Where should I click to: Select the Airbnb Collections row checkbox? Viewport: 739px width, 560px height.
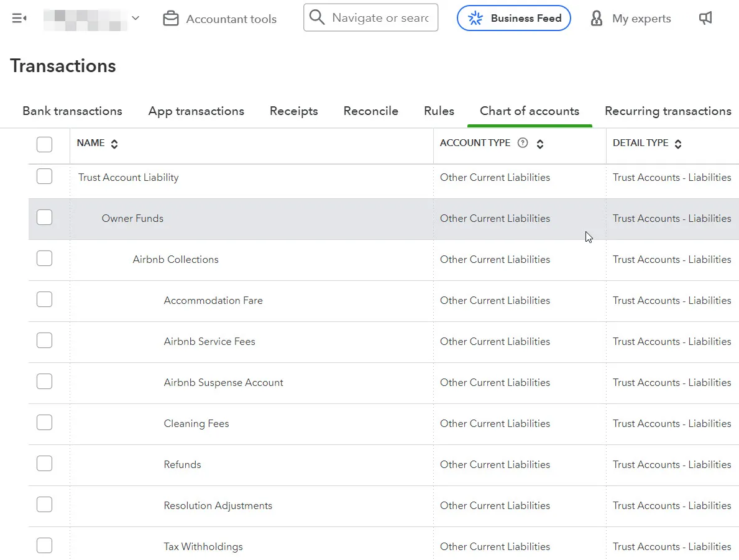click(44, 259)
